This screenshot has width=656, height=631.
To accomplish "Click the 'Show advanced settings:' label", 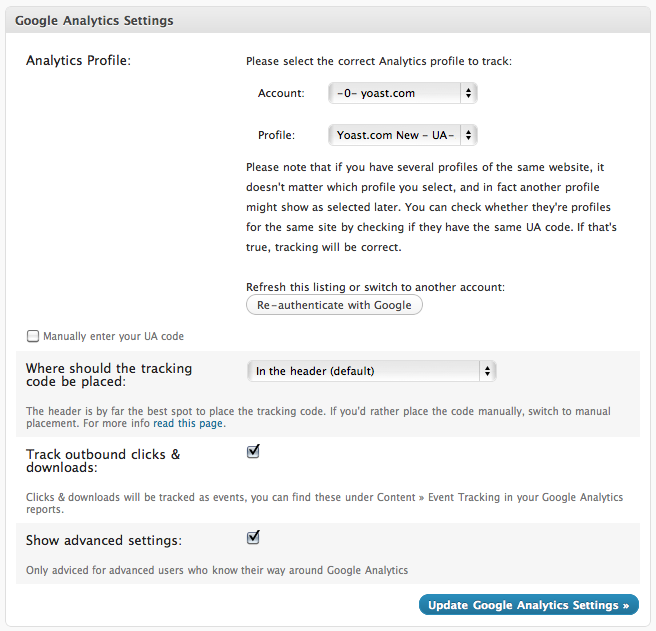I will (104, 540).
